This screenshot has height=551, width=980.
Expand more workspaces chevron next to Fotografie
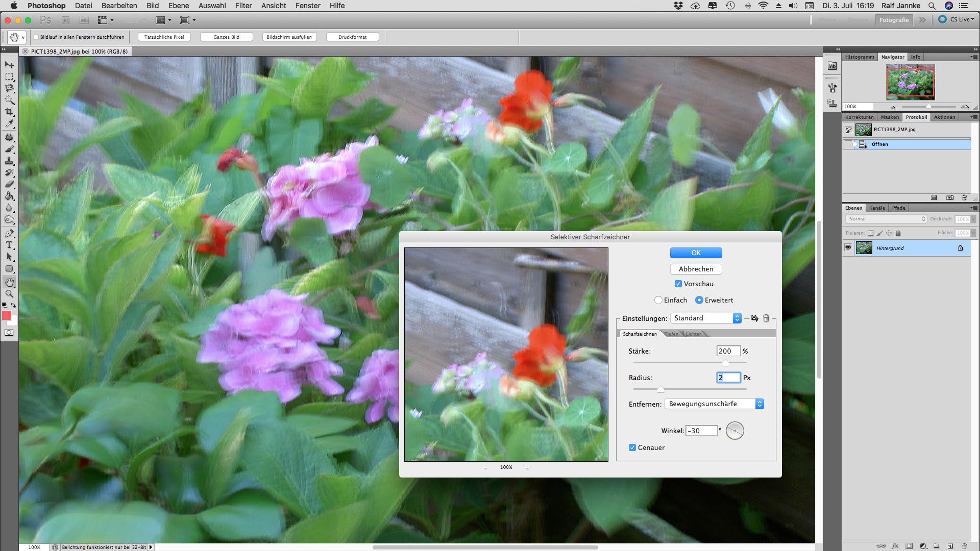tap(922, 20)
